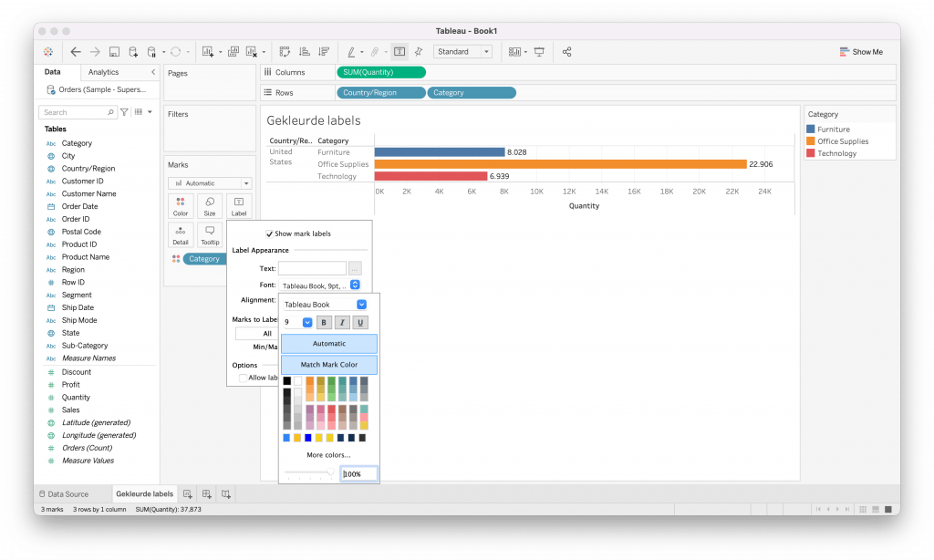Click the Save icon in toolbar
Screen dimensions: 934x560
tap(114, 52)
